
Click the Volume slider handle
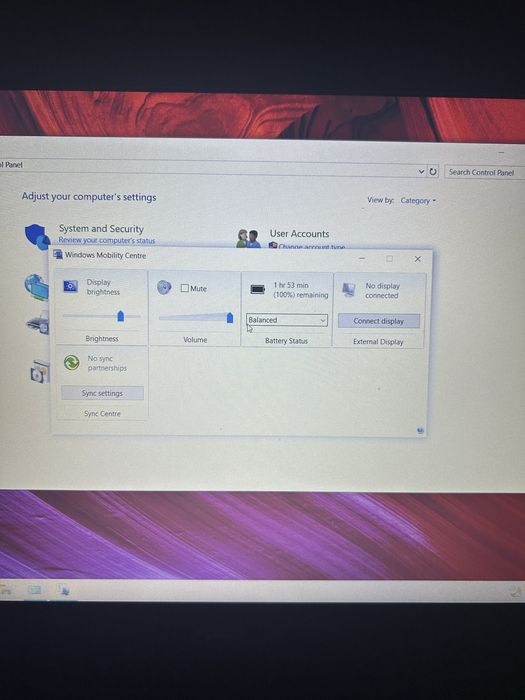point(230,317)
